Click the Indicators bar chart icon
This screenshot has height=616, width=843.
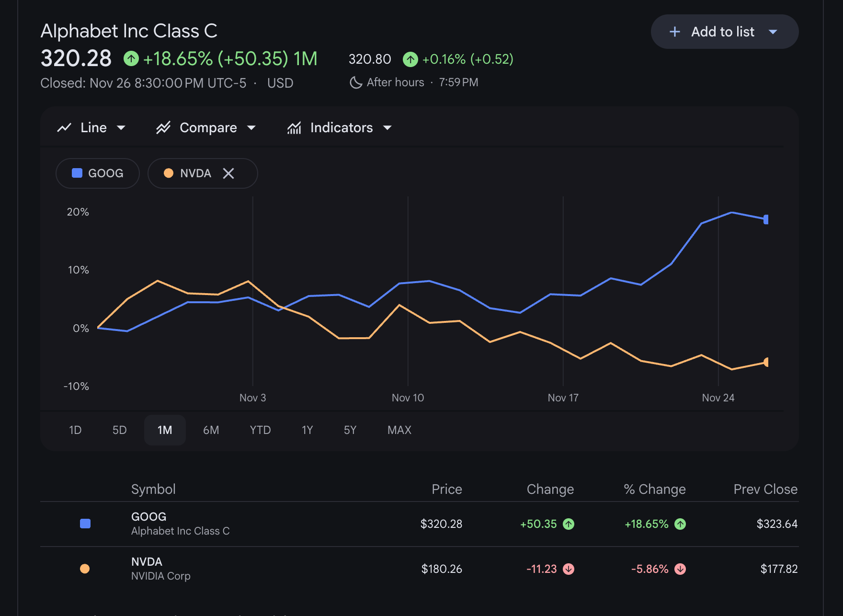294,128
